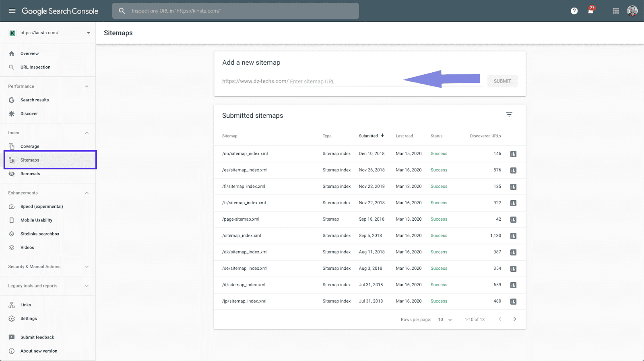
Task: Click the Removals eye-slash icon
Action: point(12,174)
